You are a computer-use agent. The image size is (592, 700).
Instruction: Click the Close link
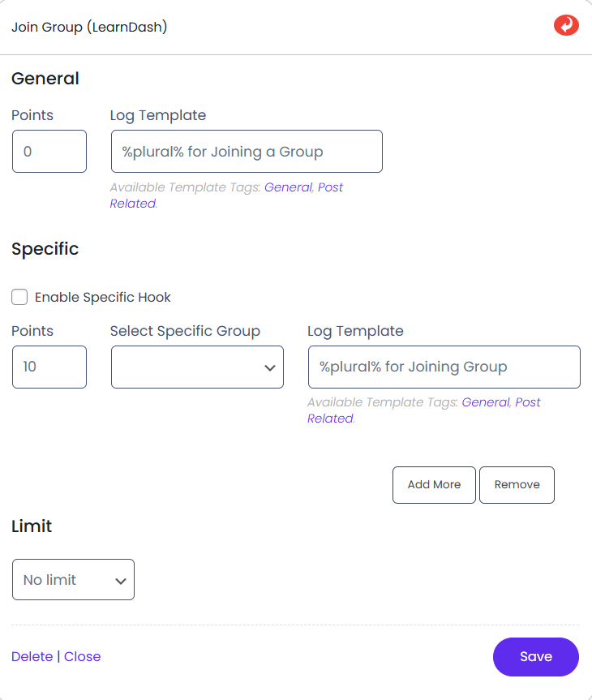click(83, 657)
